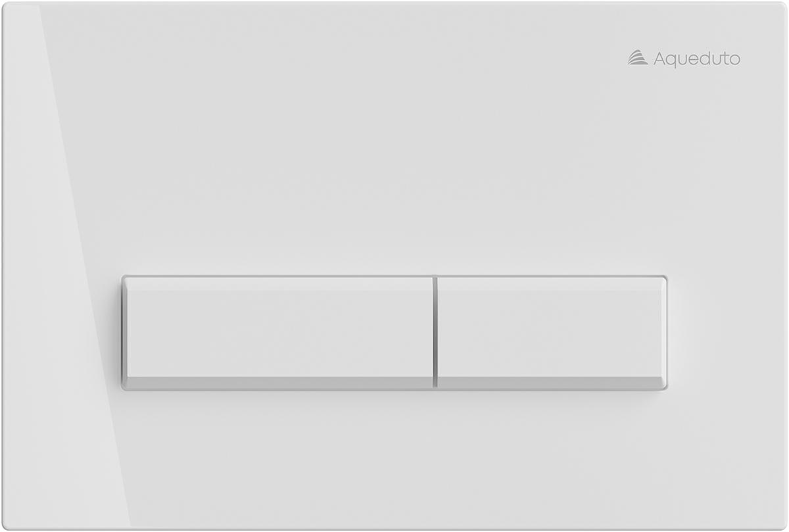
Task: Click the blank plate area below the buttons
Action: [x=394, y=460]
